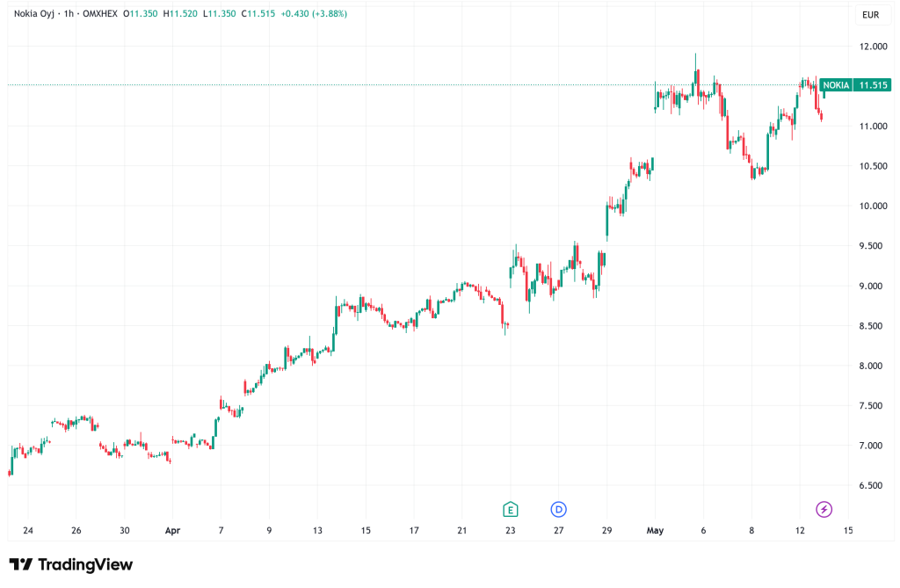The image size is (900, 588).
Task: Click the 8.000 price axis label
Action: (873, 366)
